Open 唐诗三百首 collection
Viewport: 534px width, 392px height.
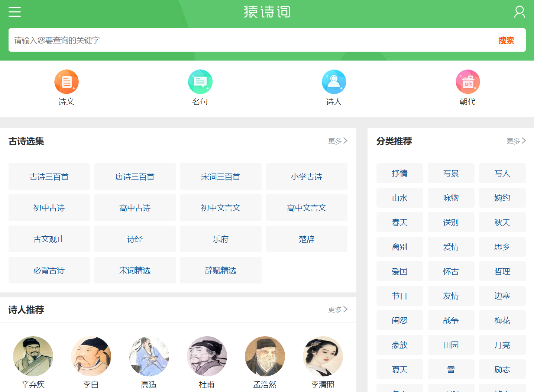click(135, 176)
